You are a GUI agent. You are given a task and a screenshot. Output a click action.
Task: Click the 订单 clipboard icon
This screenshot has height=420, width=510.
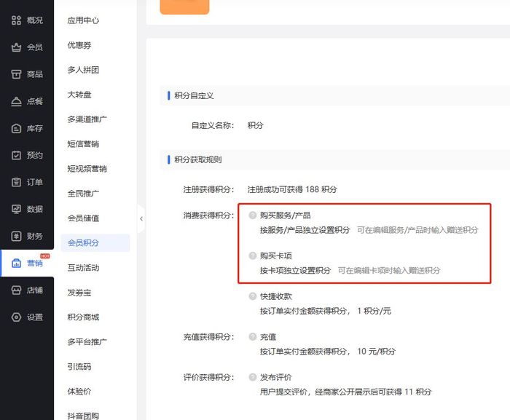point(16,182)
